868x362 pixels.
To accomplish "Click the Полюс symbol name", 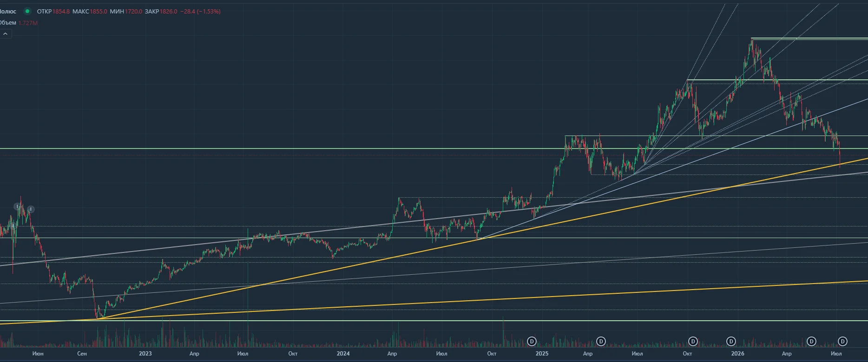I will pyautogui.click(x=8, y=11).
